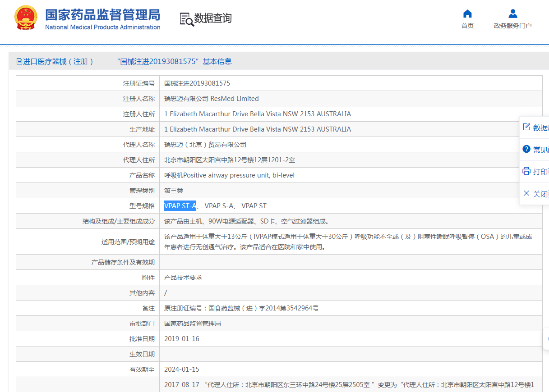Click the highlighted VPAP ST-A text
The image size is (549, 392).
(180, 206)
